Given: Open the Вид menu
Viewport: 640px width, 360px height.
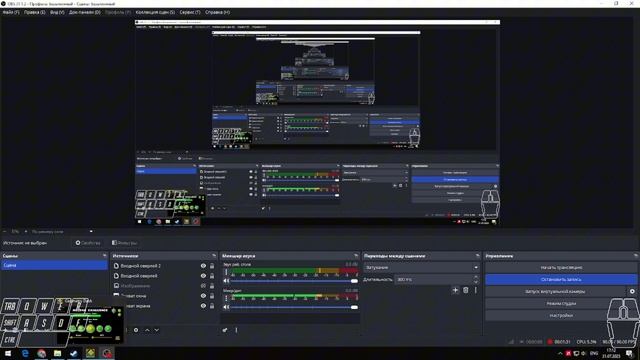Looking at the screenshot, I should (x=57, y=12).
